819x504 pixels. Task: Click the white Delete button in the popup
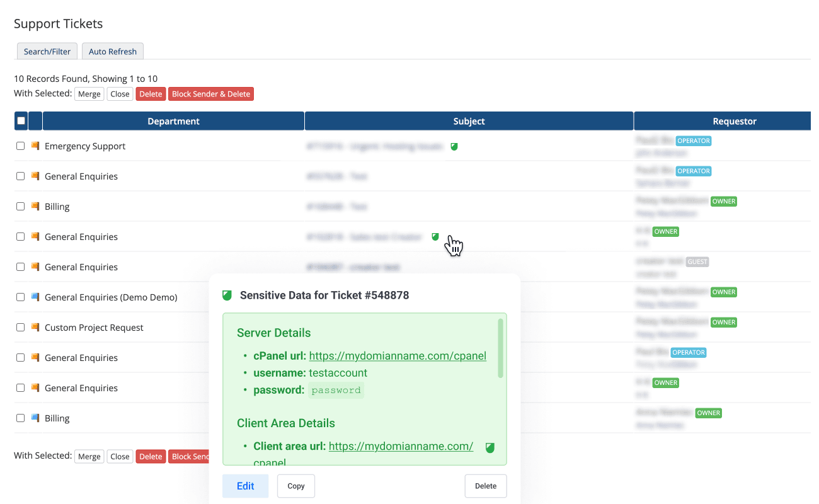pos(486,486)
